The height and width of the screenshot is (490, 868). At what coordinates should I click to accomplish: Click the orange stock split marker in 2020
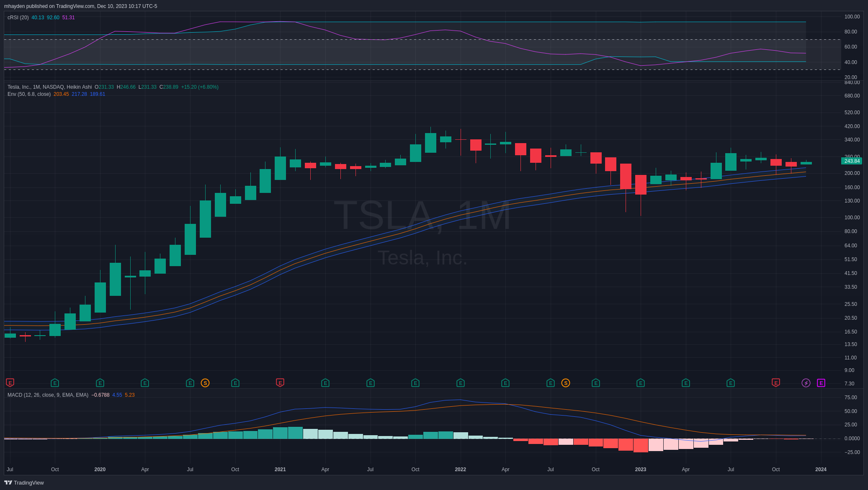point(205,383)
